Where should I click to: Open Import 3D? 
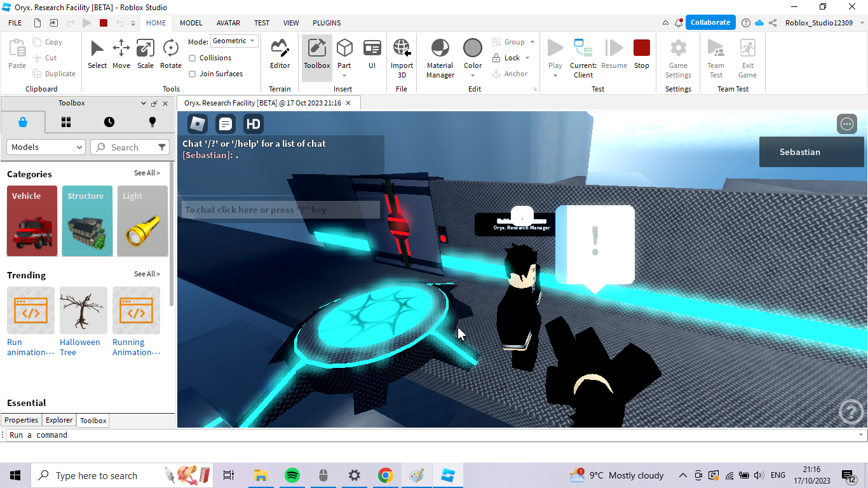pos(402,57)
